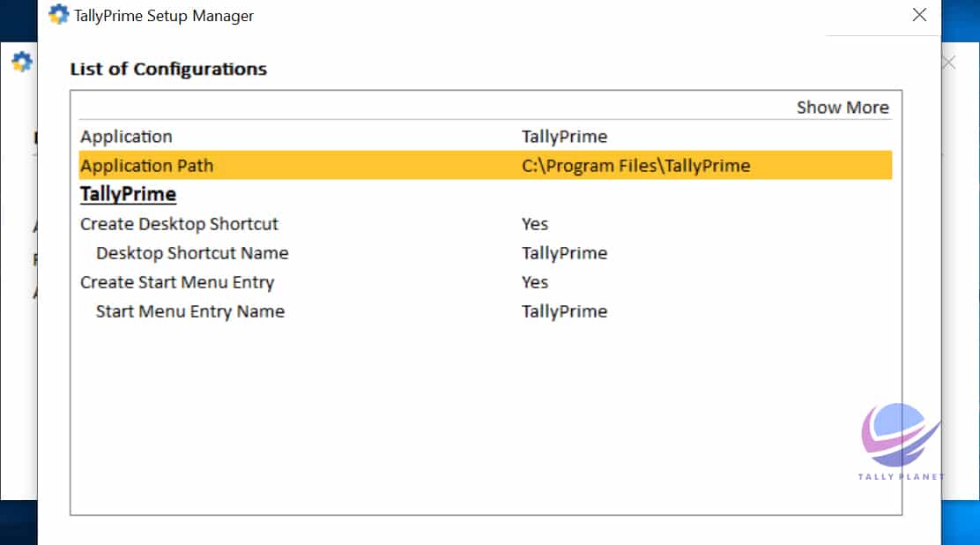
Task: Click the Yes value beside Create Desktop Shortcut
Action: point(535,224)
